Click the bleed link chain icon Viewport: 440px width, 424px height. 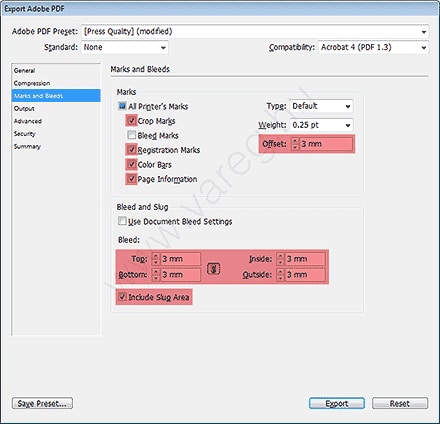tap(214, 268)
